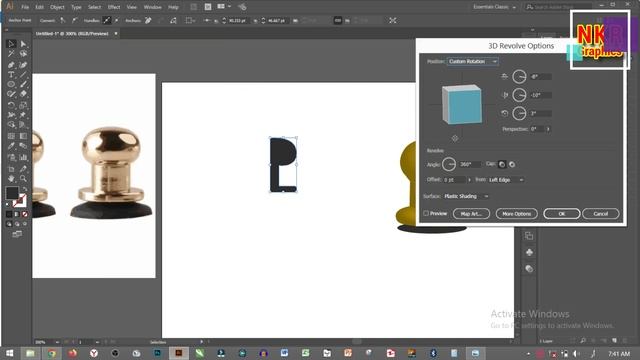This screenshot has height=360, width=640.
Task: Select the Scale tool
Action: click(23, 105)
